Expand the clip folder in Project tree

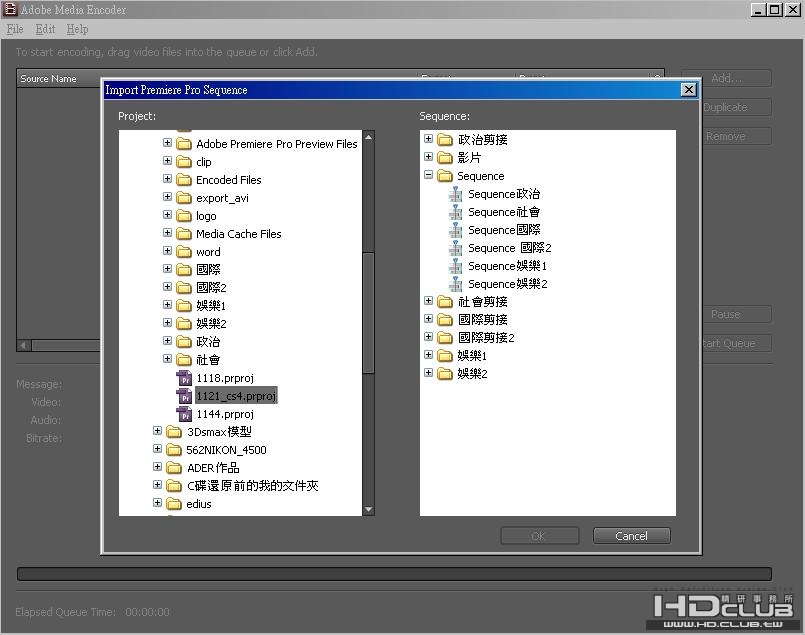[x=167, y=161]
